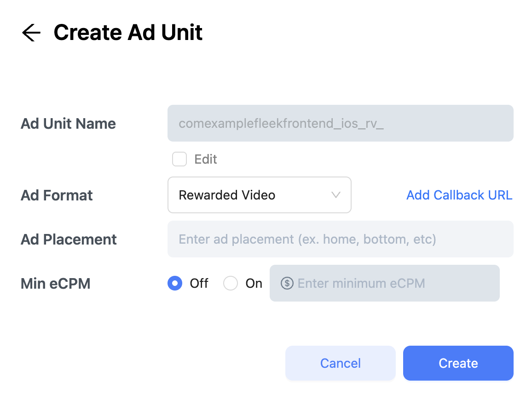Click Add Callback URL next to ad format
The width and height of the screenshot is (532, 399).
(x=459, y=195)
